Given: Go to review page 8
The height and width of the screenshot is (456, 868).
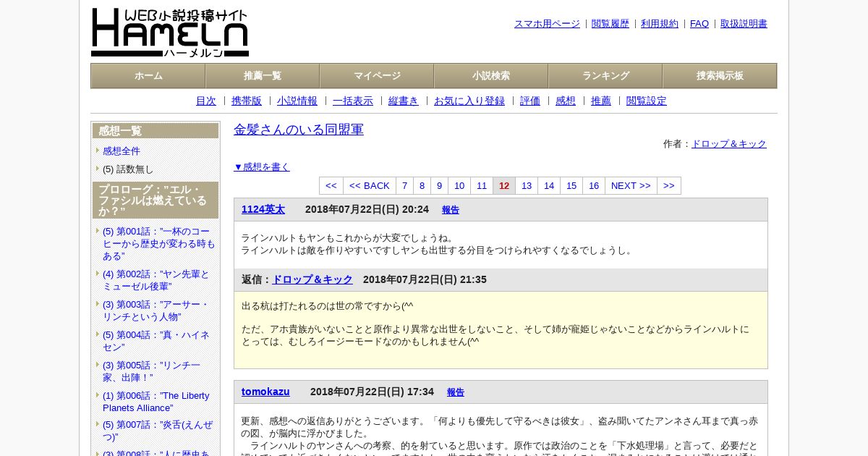Looking at the screenshot, I should (422, 186).
